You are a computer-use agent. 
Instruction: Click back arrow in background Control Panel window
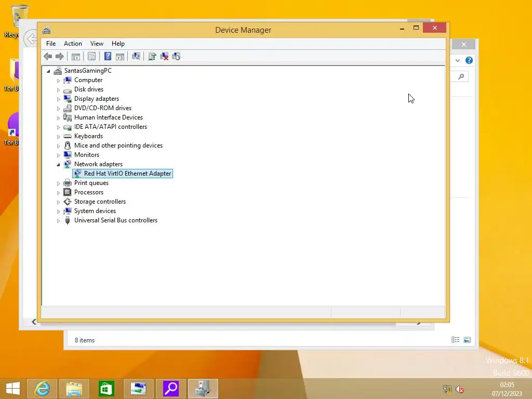[31, 38]
